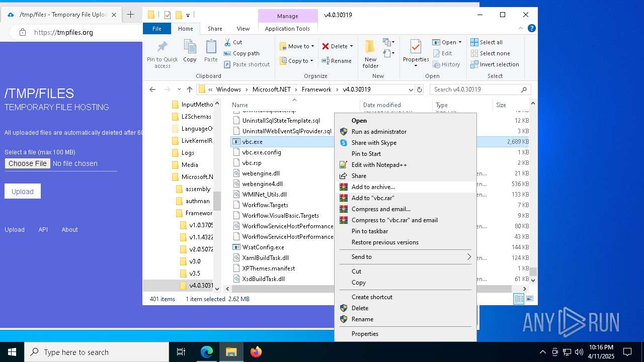This screenshot has width=644, height=362.
Task: Click the Windows taskbar search box
Action: pyautogui.click(x=97, y=352)
